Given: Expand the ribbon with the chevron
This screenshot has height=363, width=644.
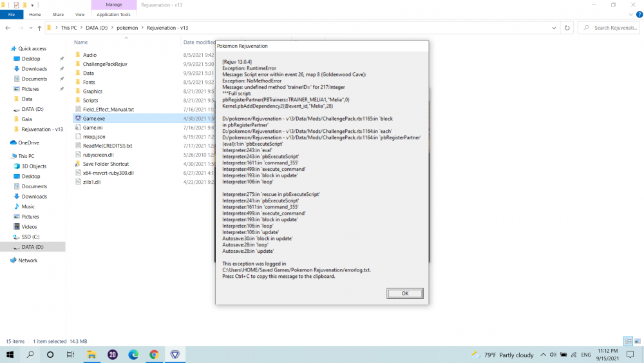Looking at the screenshot, I should (630, 14).
